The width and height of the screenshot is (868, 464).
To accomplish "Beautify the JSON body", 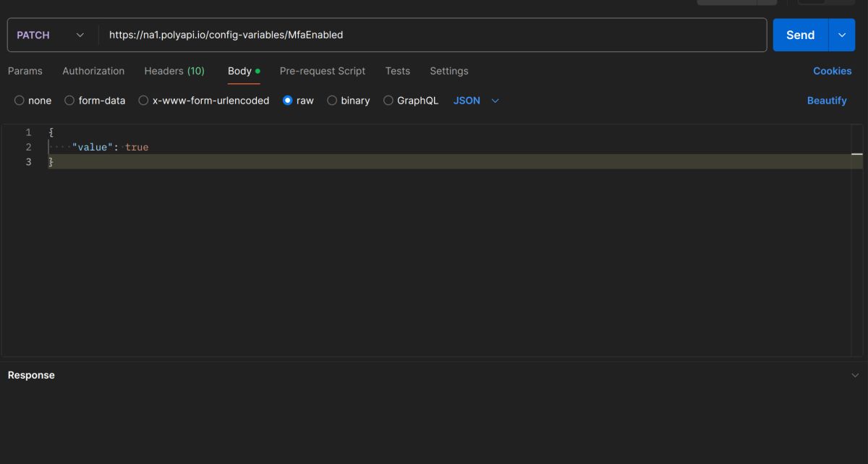I will (x=827, y=101).
